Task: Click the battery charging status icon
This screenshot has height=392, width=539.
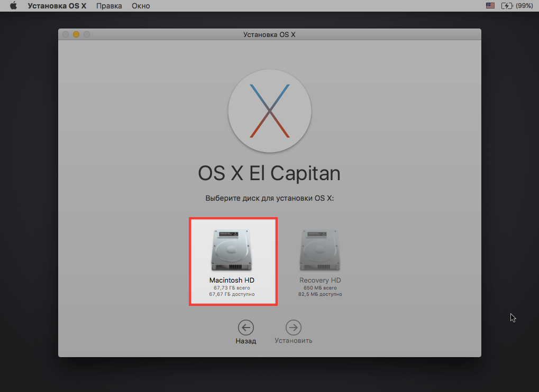Action: (507, 5)
